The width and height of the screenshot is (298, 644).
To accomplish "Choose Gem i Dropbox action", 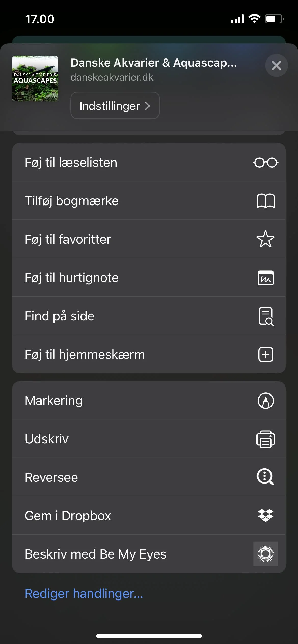I will coord(149,516).
